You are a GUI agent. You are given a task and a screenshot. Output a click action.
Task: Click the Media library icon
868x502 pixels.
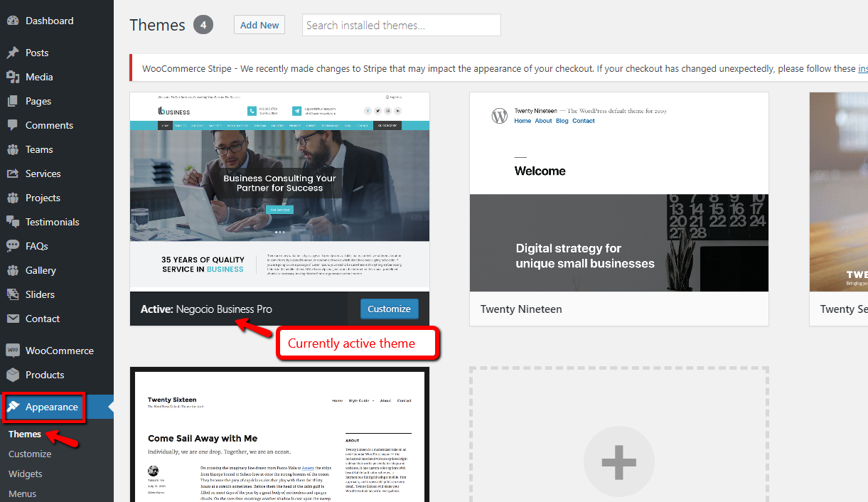tap(13, 77)
